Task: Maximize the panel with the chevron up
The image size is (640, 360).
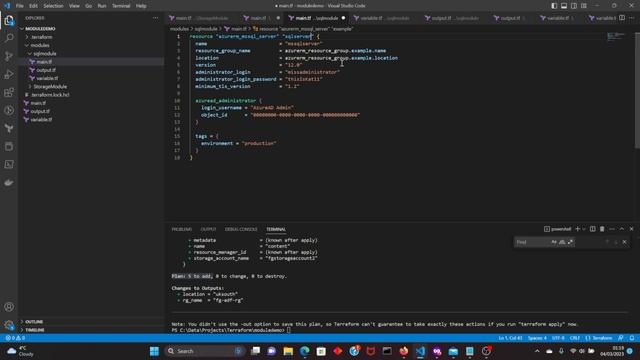Action: pos(622,229)
